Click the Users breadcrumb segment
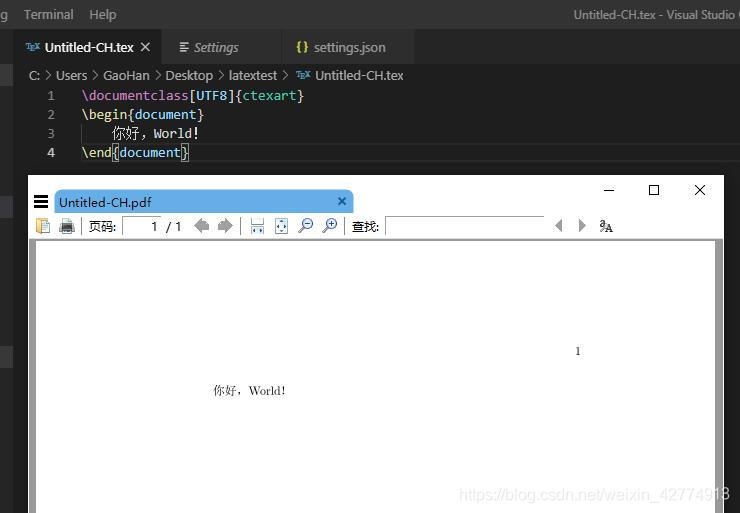The width and height of the screenshot is (740, 513). [71, 76]
